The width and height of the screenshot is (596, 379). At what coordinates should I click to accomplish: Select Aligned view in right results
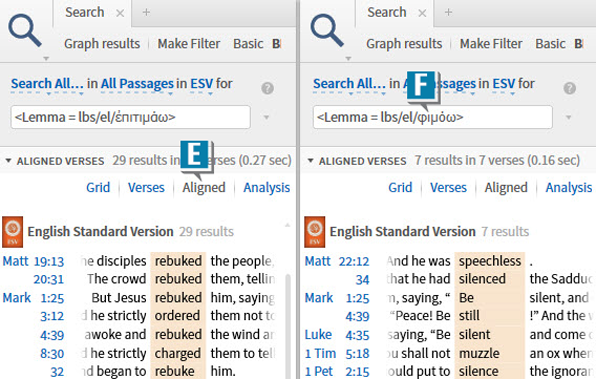(506, 188)
